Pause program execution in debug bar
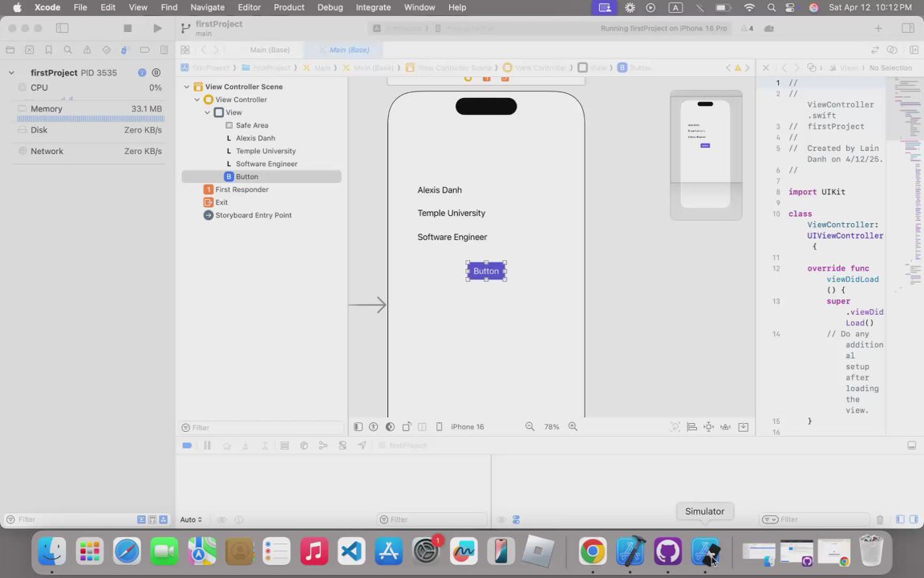Image resolution: width=924 pixels, height=578 pixels. point(207,446)
